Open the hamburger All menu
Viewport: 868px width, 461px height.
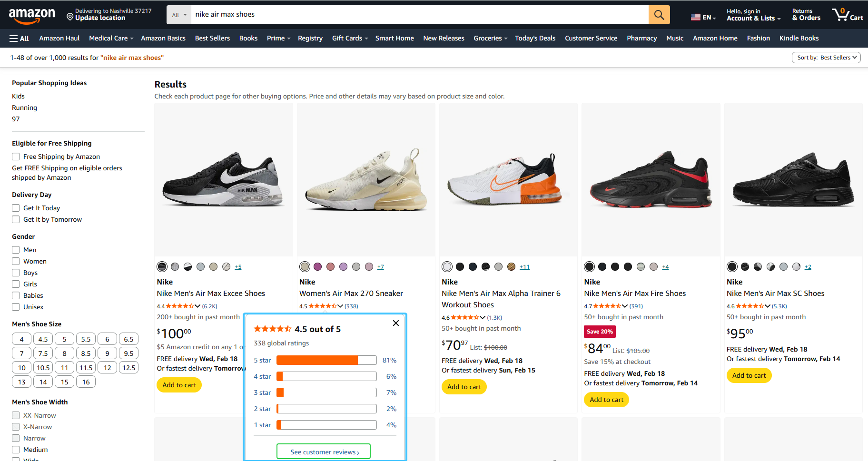(x=18, y=38)
